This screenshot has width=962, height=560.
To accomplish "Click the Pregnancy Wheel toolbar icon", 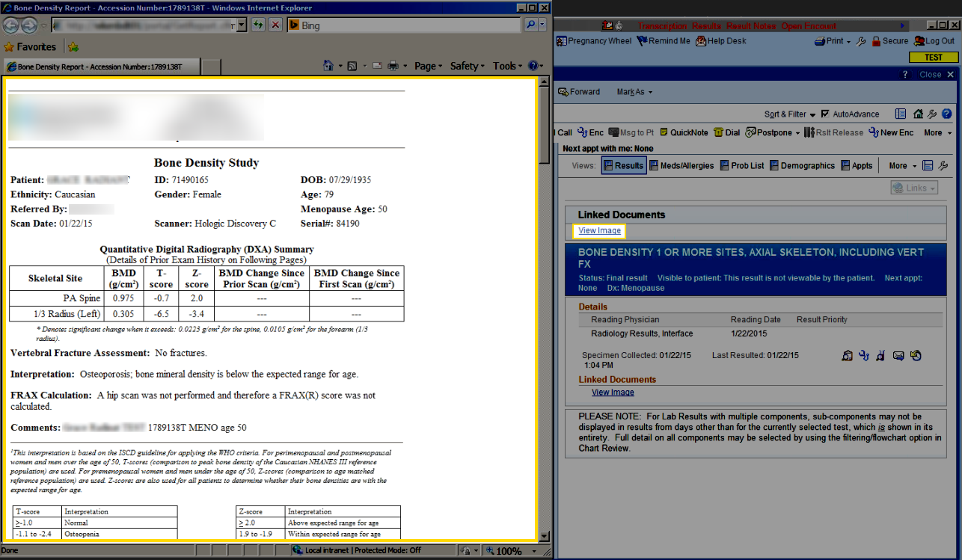I will [562, 41].
